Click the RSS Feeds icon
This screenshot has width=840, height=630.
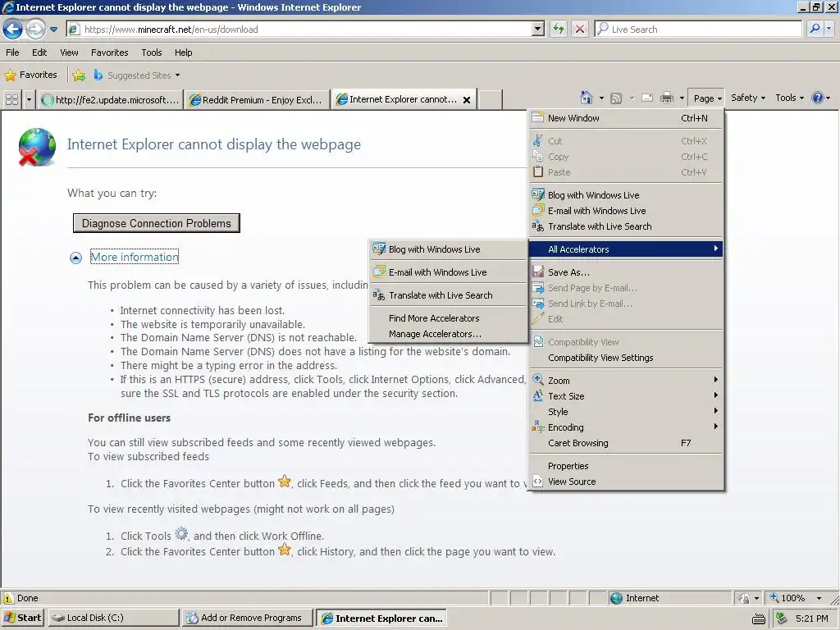pyautogui.click(x=616, y=98)
